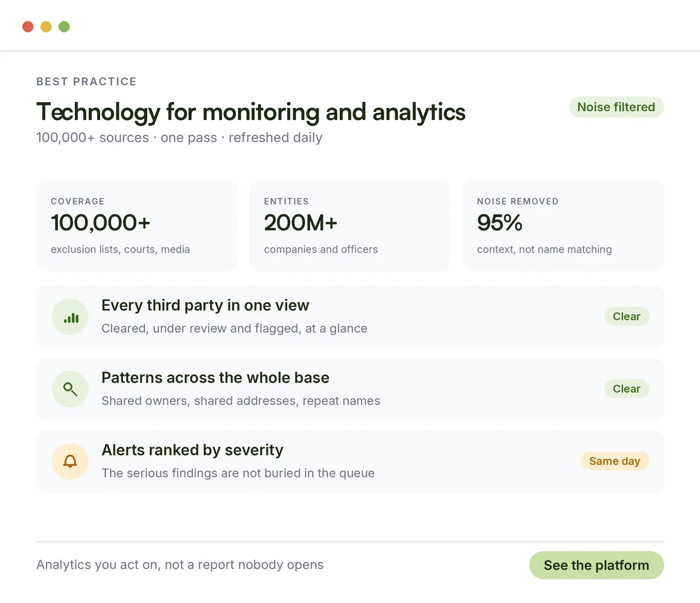Select 'Alerts ranked by severity' title
The width and height of the screenshot is (700, 603).
click(192, 450)
